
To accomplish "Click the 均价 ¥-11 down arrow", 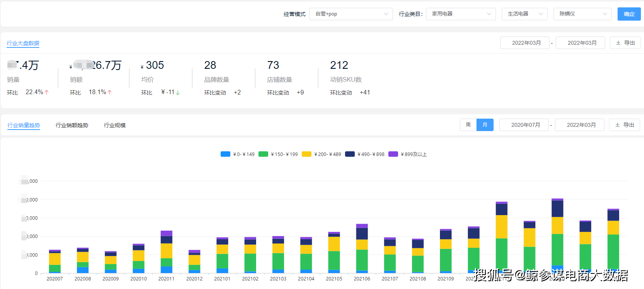I will coord(178,93).
